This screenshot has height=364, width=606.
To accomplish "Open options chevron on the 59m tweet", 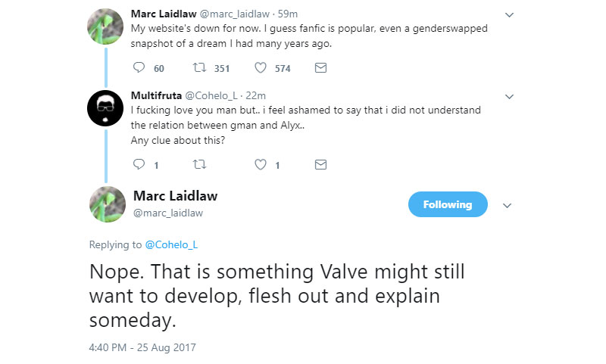I will [x=509, y=15].
